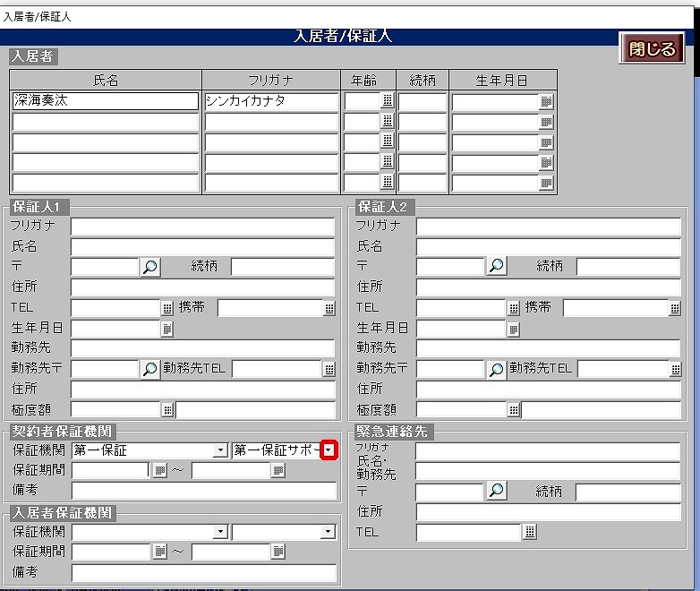The height and width of the screenshot is (591, 700).
Task: Click the 緊急連絡先 postal code search icon
Action: pyautogui.click(x=495, y=491)
